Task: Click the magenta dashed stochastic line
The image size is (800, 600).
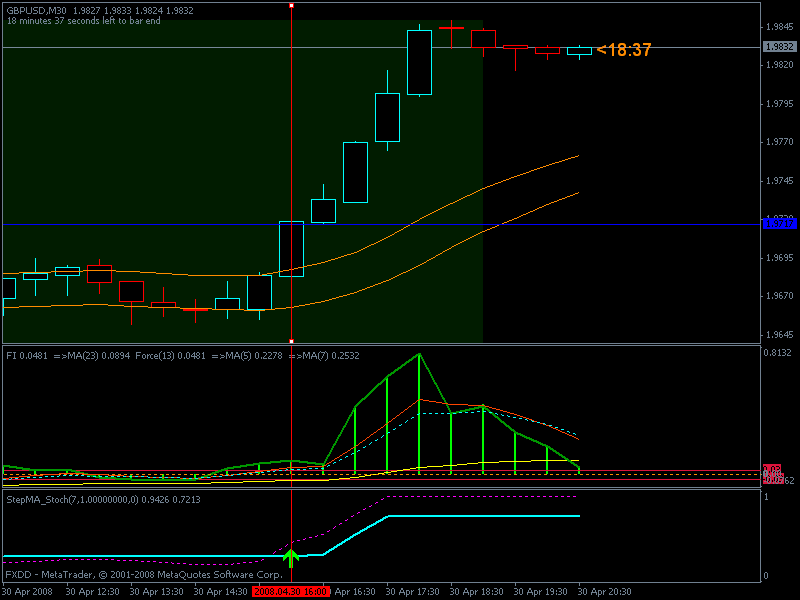Action: 482,496
